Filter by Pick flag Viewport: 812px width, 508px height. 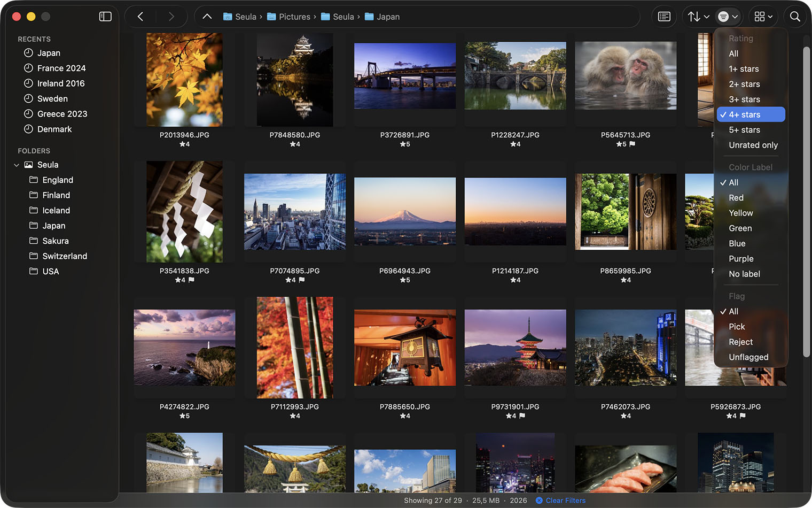tap(751, 327)
